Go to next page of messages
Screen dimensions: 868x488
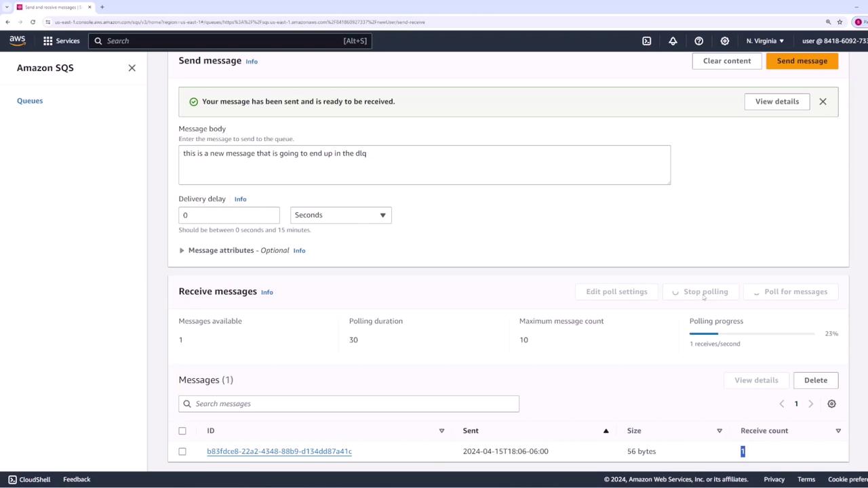pyautogui.click(x=810, y=404)
